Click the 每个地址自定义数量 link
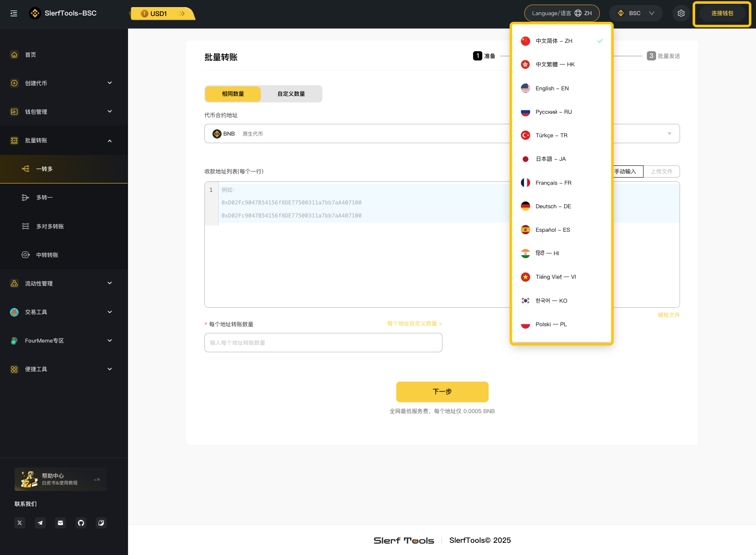Image resolution: width=756 pixels, height=555 pixels. point(414,323)
